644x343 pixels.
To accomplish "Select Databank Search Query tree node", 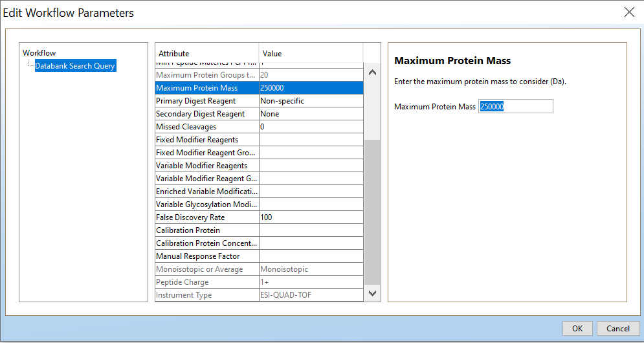I will [75, 66].
